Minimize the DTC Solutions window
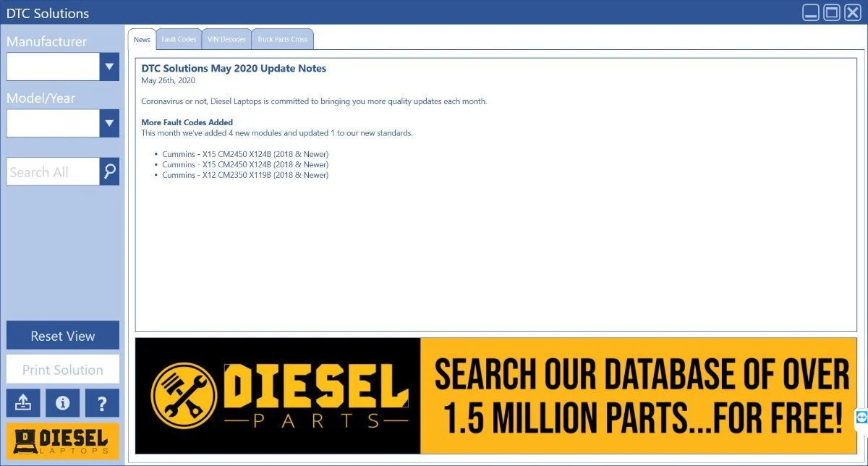 [x=811, y=12]
